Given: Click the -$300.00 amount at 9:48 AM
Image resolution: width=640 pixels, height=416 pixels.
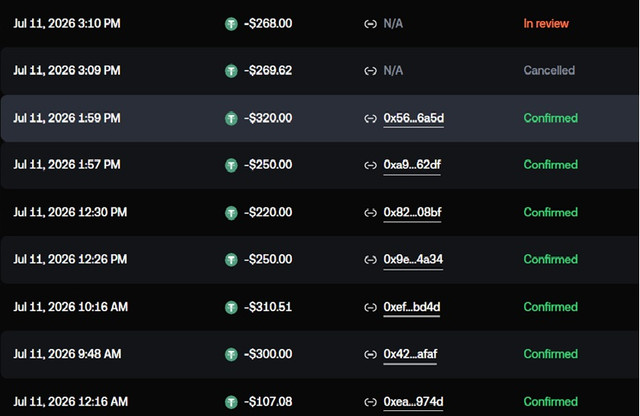Looking at the screenshot, I should 268,354.
